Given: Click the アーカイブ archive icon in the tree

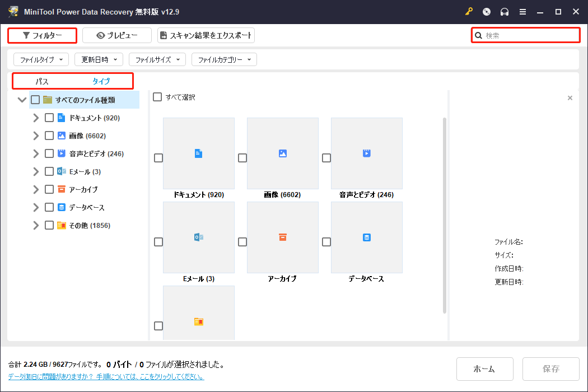Looking at the screenshot, I should 62,189.
